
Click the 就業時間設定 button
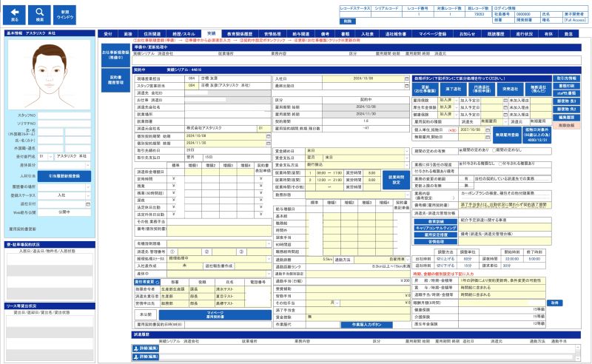tap(396, 180)
